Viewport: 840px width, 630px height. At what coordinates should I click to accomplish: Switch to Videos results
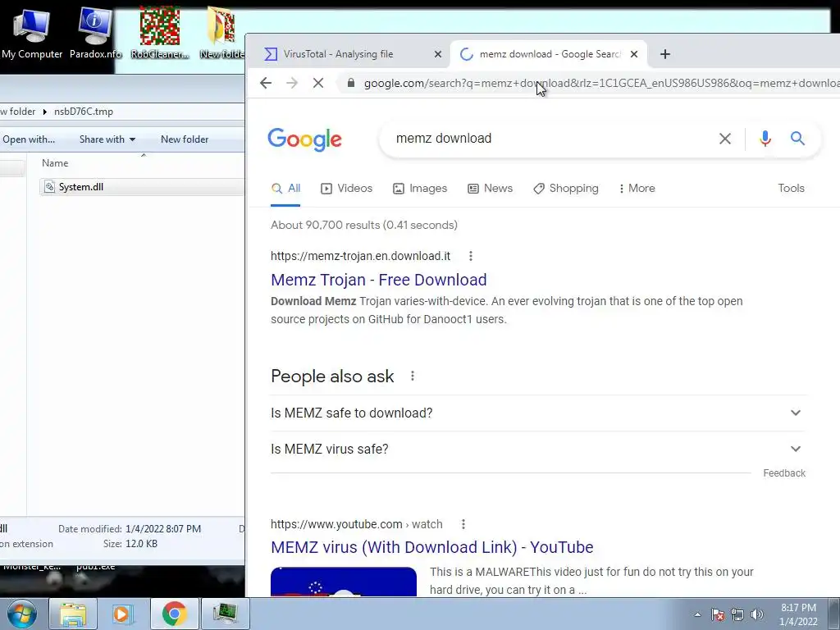(x=347, y=189)
